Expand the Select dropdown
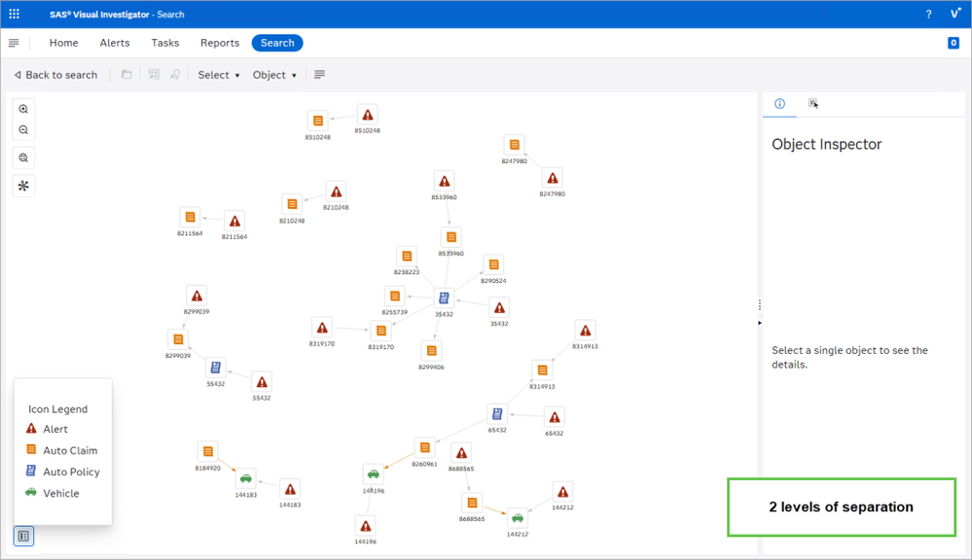Image resolution: width=972 pixels, height=560 pixels. coord(219,75)
